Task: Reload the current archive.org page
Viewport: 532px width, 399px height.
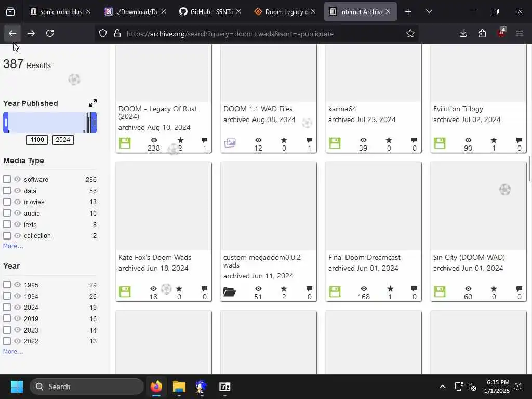Action: pyautogui.click(x=50, y=33)
